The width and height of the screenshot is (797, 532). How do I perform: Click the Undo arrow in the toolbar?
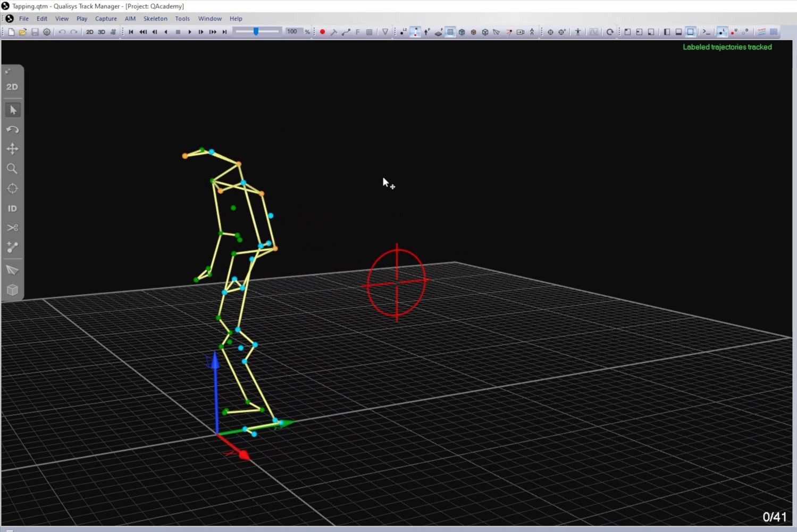[62, 32]
